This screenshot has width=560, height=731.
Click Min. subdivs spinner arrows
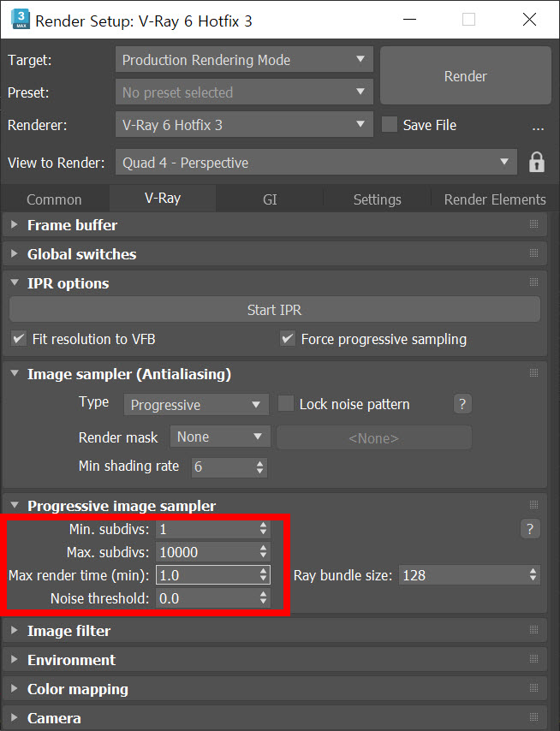264,529
